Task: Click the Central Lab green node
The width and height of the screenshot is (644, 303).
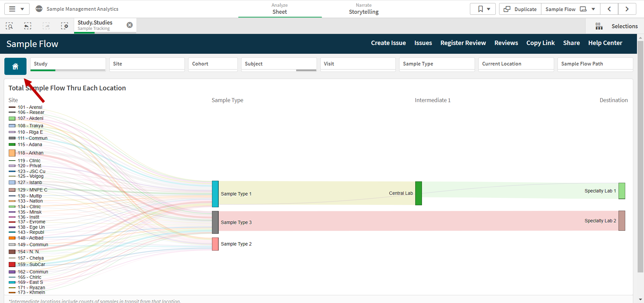Action: (x=418, y=193)
